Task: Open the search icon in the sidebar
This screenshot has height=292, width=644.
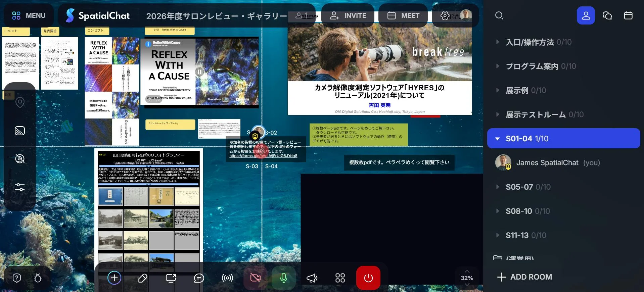Action: click(499, 15)
